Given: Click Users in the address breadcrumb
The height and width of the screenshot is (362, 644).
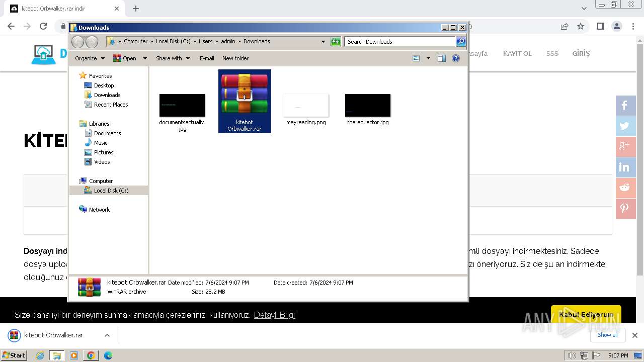Looking at the screenshot, I should [x=205, y=42].
